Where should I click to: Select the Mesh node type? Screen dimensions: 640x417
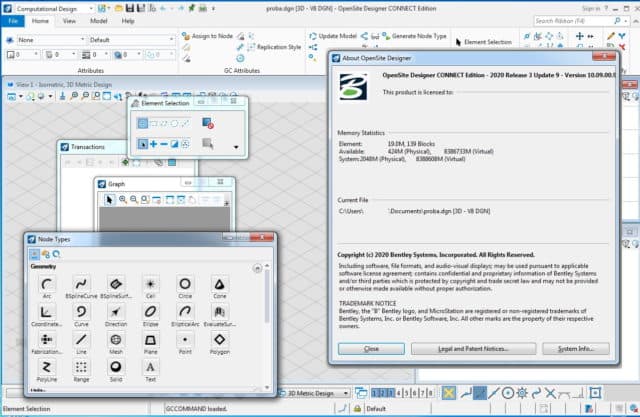115,341
